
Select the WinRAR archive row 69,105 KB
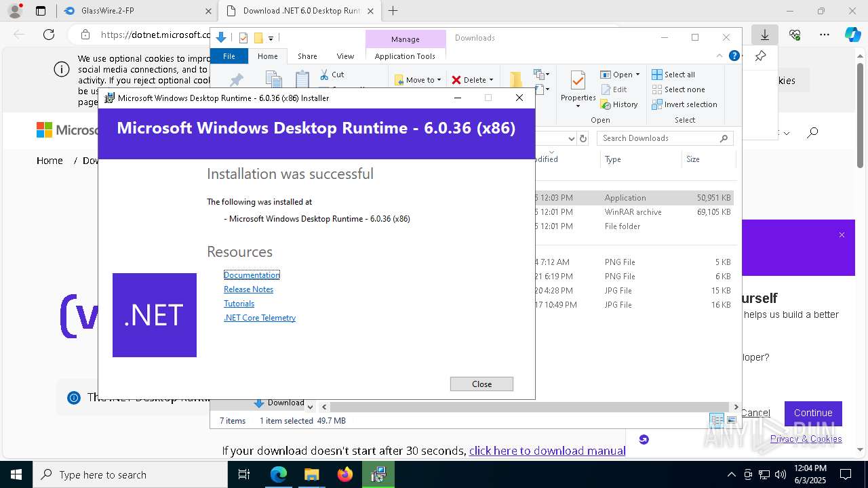pos(634,212)
